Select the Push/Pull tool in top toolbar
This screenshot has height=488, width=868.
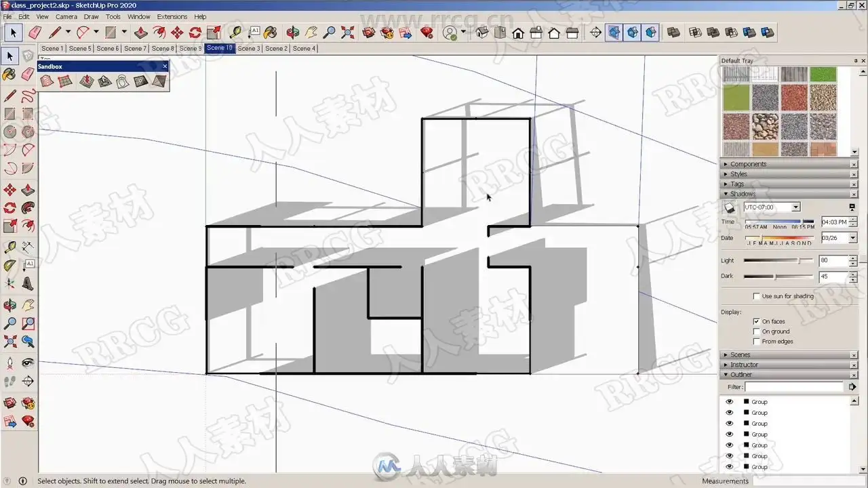point(141,33)
